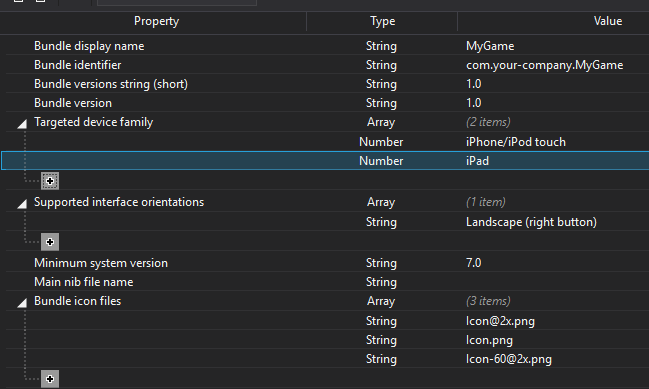This screenshot has height=389, width=649.
Task: Click the Type column header
Action: coord(382,21)
